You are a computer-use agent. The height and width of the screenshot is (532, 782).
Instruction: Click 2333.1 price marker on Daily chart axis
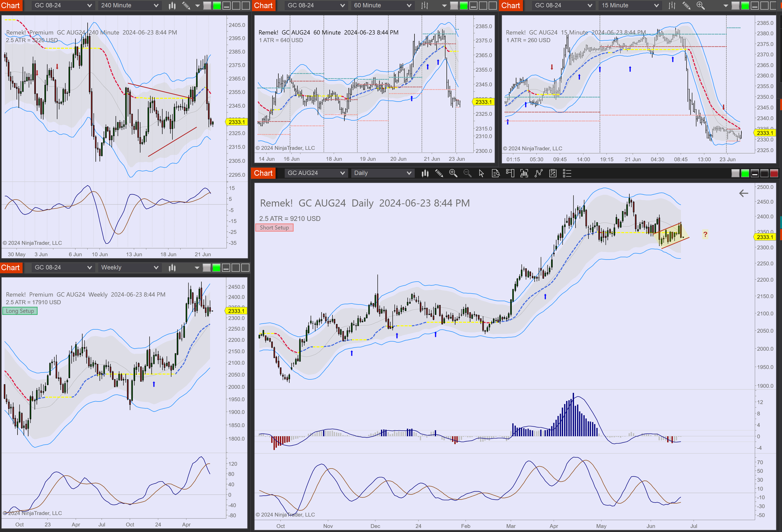(764, 237)
